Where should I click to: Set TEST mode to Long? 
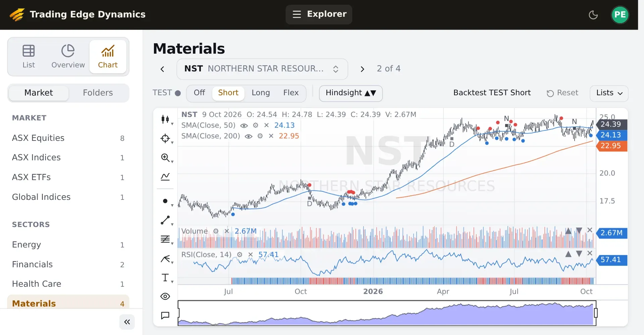coord(261,93)
